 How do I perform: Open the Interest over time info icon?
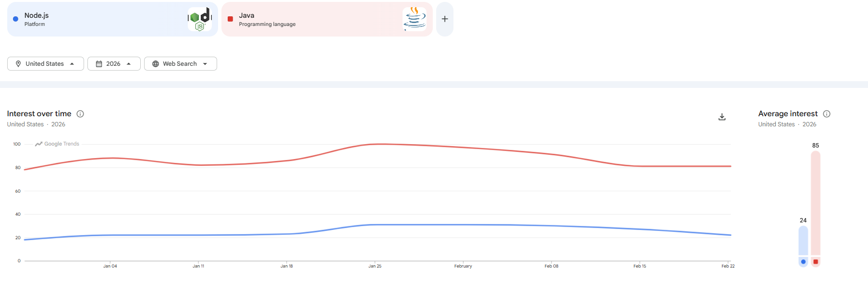(x=80, y=114)
